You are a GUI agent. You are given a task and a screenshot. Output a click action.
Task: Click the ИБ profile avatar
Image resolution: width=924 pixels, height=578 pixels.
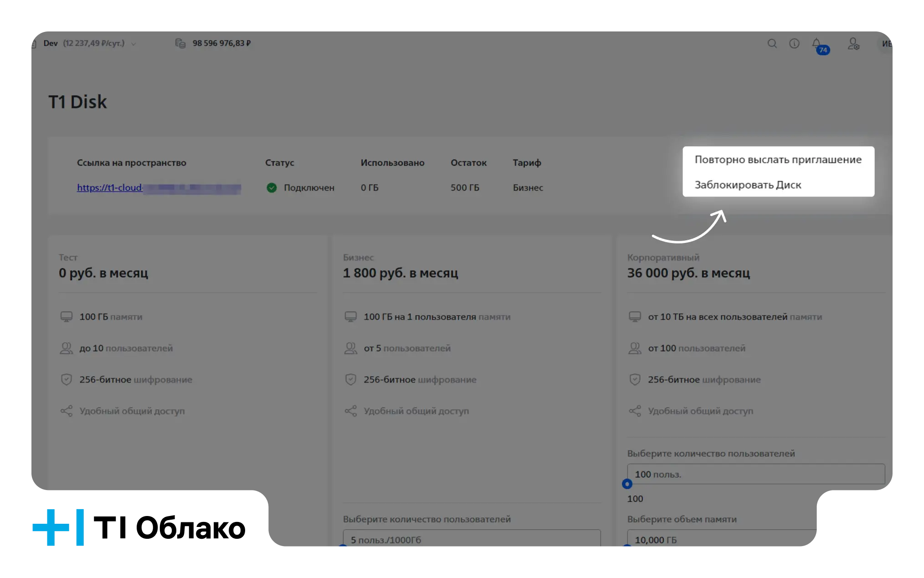pos(885,44)
